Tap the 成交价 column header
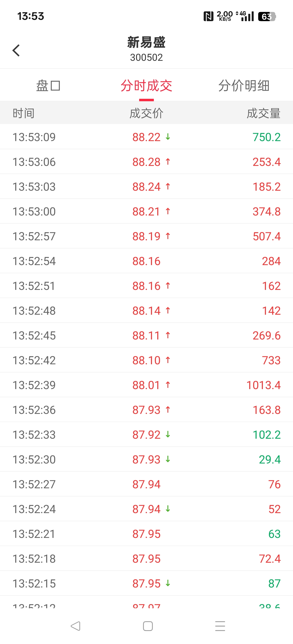 coord(146,113)
